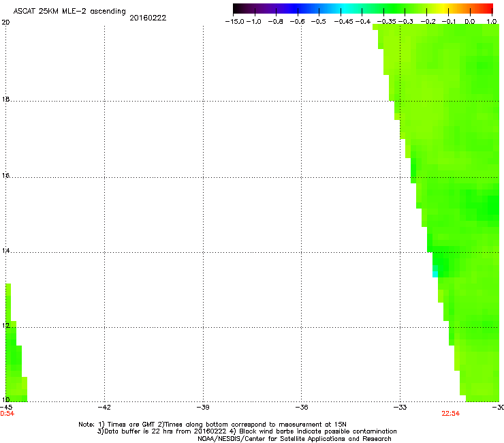Click the -0.5 colorbar label

[318, 22]
